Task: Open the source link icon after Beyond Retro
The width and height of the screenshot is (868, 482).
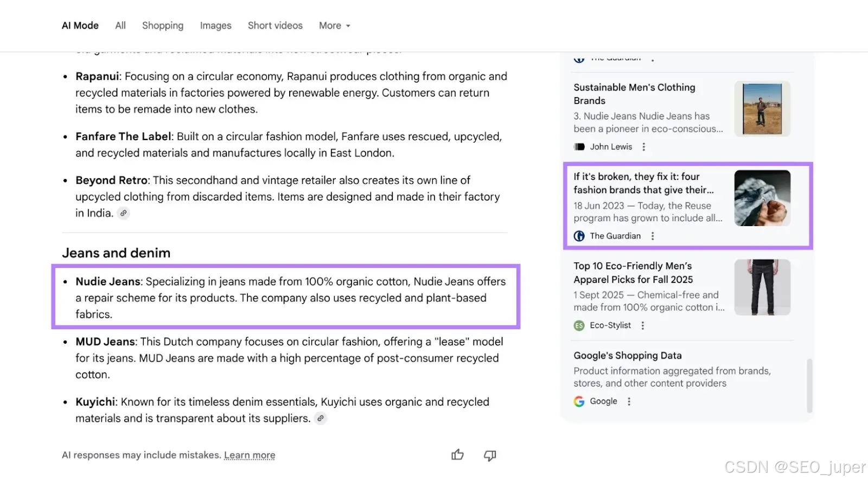Action: pos(124,213)
